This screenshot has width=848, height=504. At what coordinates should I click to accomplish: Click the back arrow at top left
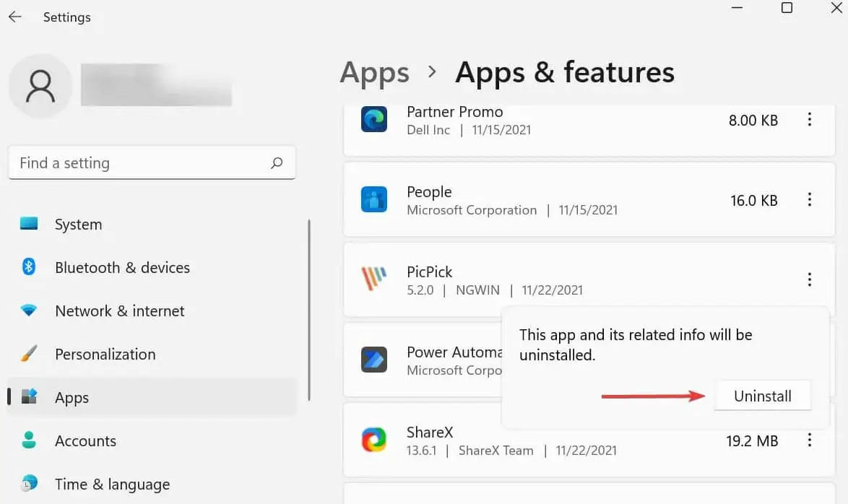click(14, 17)
